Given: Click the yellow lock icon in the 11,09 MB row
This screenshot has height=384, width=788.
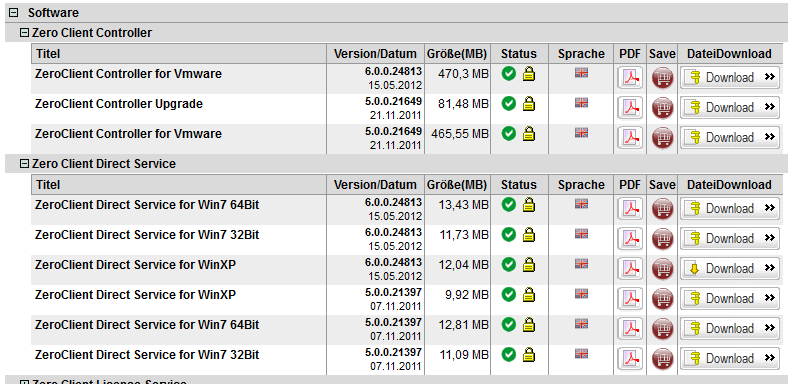Looking at the screenshot, I should (x=529, y=354).
